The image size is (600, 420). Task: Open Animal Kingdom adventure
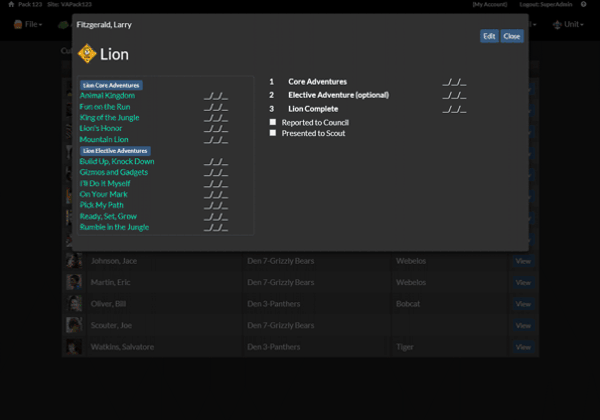(107, 96)
